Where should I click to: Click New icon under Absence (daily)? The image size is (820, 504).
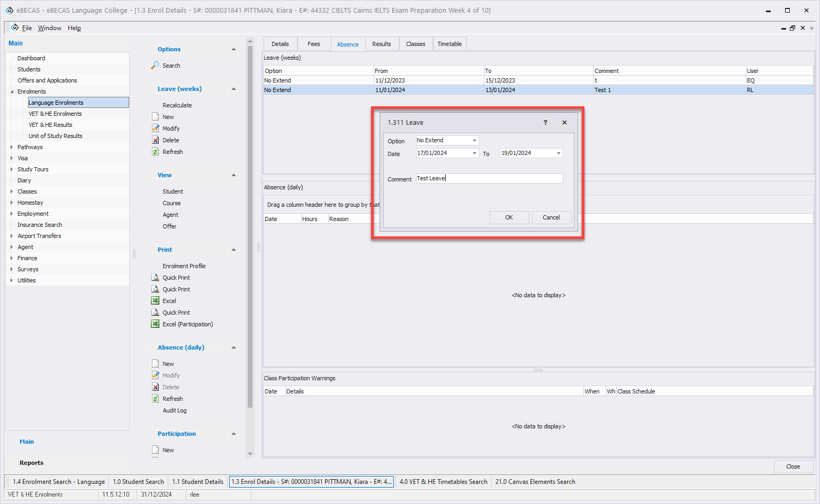click(155, 364)
